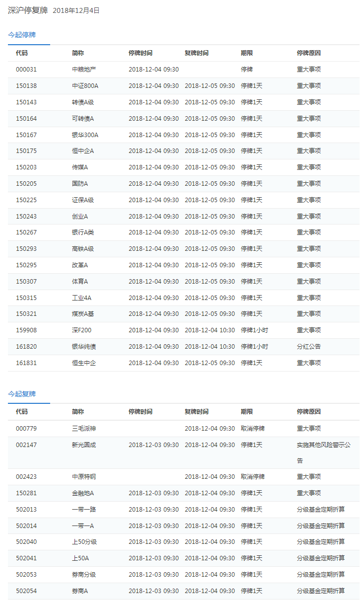Click the 高铁A级 entry
The width and height of the screenshot is (364, 604).
[83, 249]
